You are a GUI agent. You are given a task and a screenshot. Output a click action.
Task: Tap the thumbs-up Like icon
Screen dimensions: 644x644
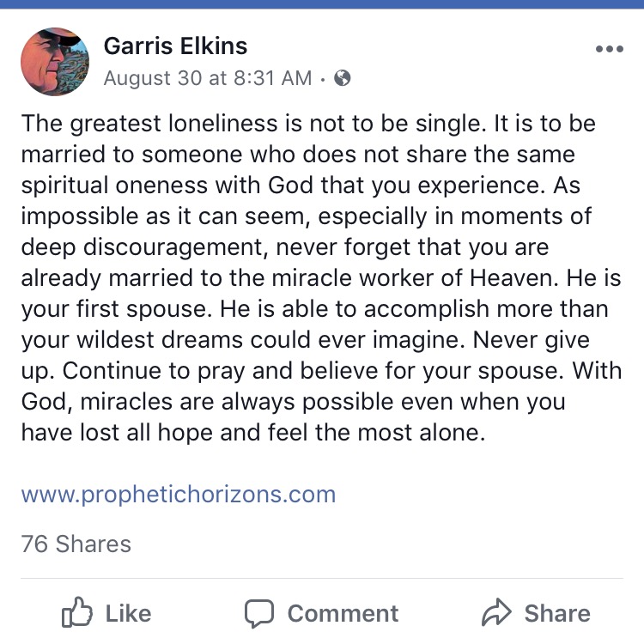coord(77,613)
